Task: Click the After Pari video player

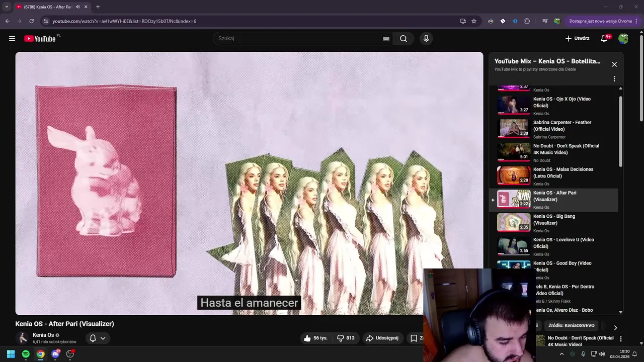Action: pyautogui.click(x=249, y=184)
